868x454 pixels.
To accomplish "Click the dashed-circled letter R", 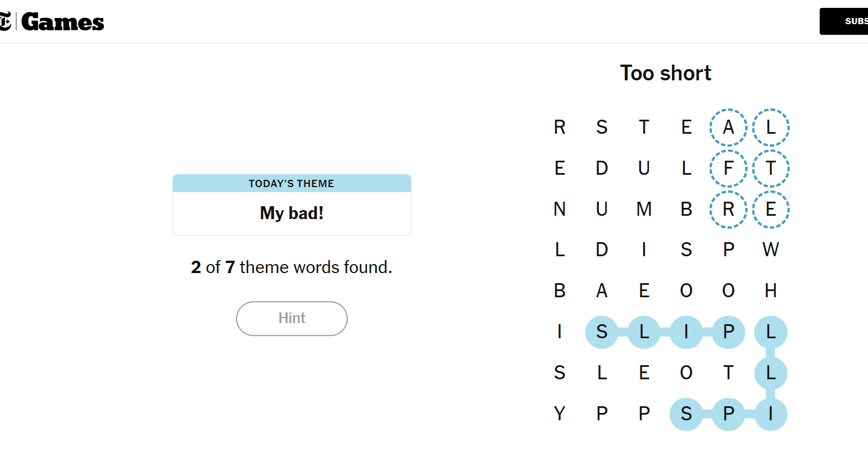I will (728, 209).
